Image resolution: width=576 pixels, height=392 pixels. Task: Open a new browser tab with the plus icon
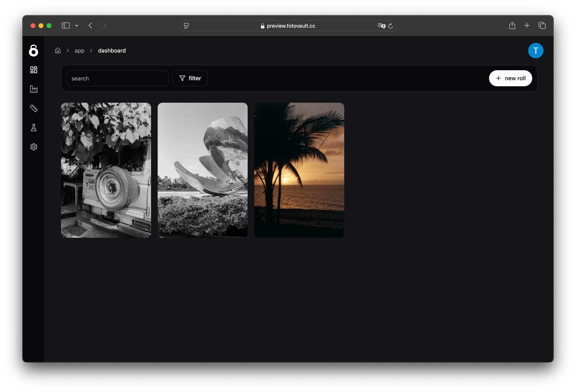[527, 25]
